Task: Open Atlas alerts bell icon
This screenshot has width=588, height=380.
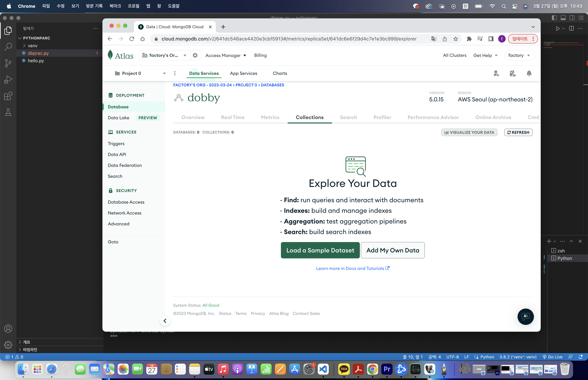Action: pyautogui.click(x=529, y=73)
